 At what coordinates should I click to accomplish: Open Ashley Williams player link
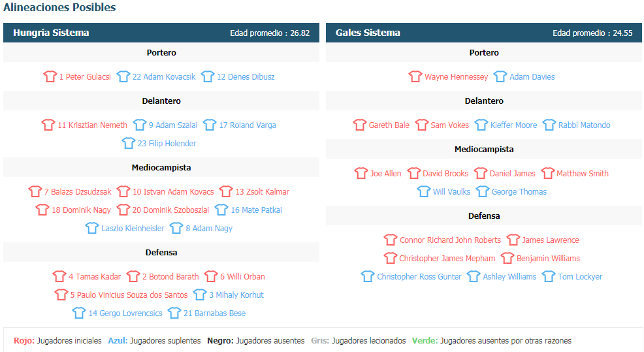tap(509, 277)
